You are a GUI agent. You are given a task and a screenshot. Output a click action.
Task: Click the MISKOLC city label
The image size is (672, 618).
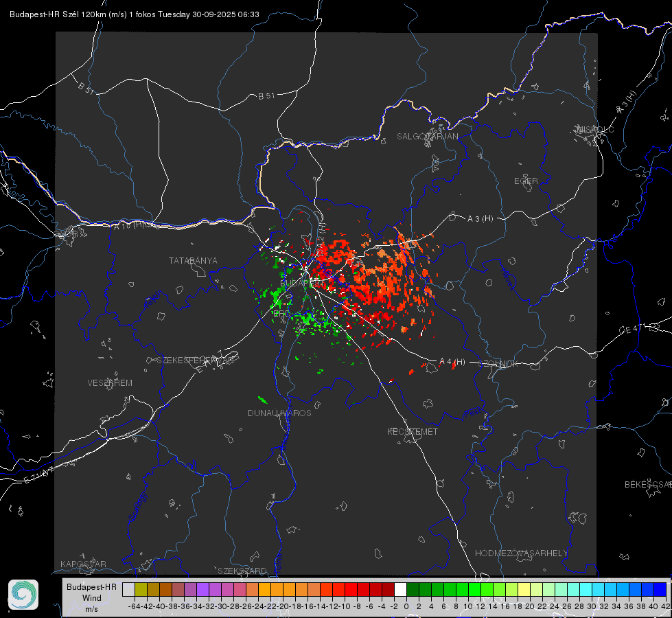point(595,129)
